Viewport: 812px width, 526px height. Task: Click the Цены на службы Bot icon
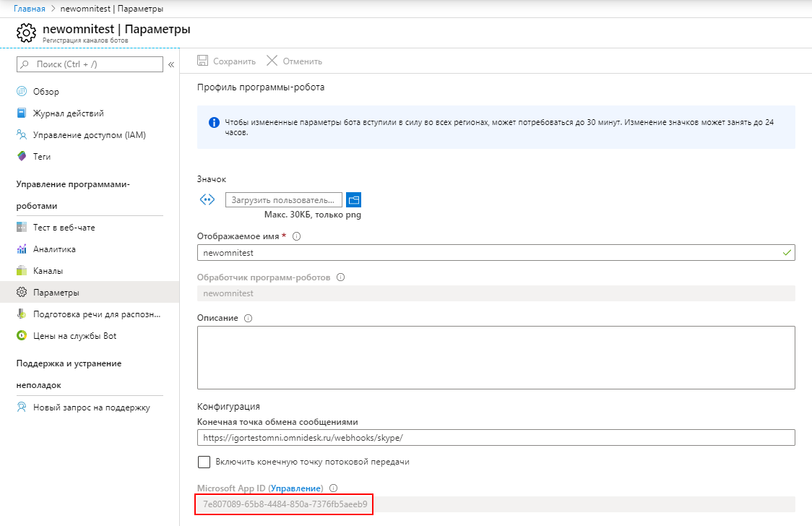pyautogui.click(x=22, y=335)
